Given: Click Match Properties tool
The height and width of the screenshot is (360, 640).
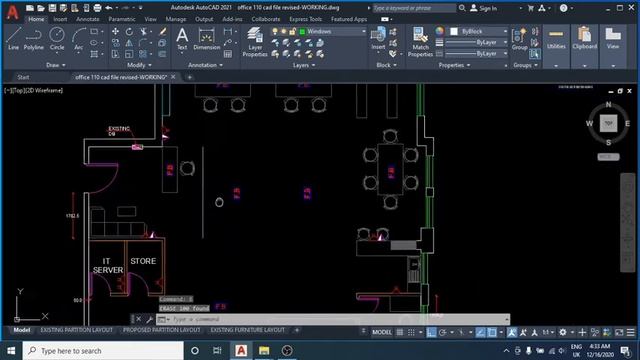Looking at the screenshot, I should point(420,42).
